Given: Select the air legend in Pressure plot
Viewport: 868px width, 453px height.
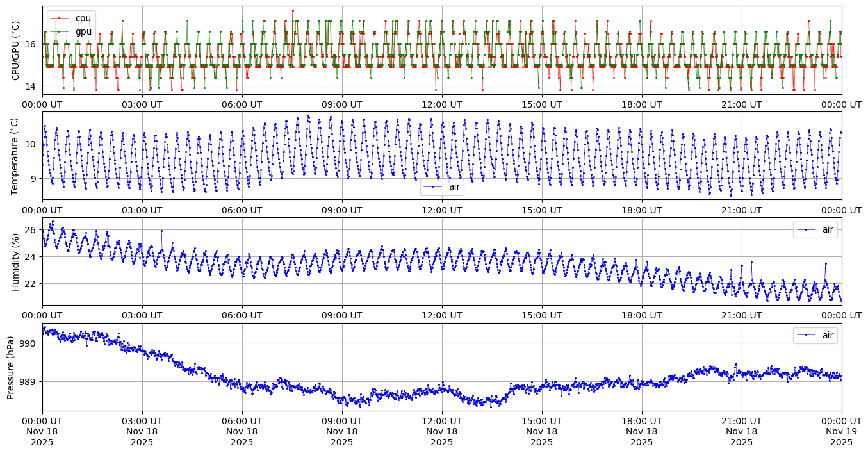Looking at the screenshot, I should [x=815, y=335].
